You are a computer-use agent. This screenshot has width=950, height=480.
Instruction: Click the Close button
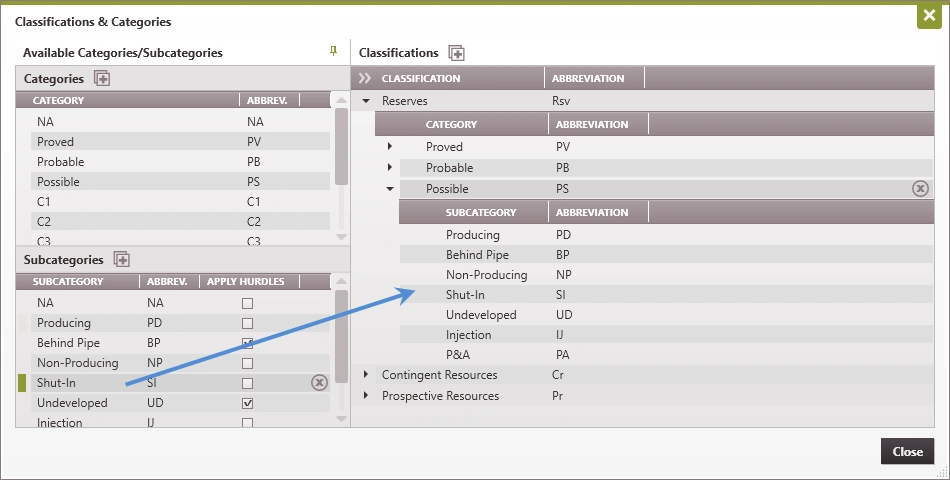[x=907, y=451]
